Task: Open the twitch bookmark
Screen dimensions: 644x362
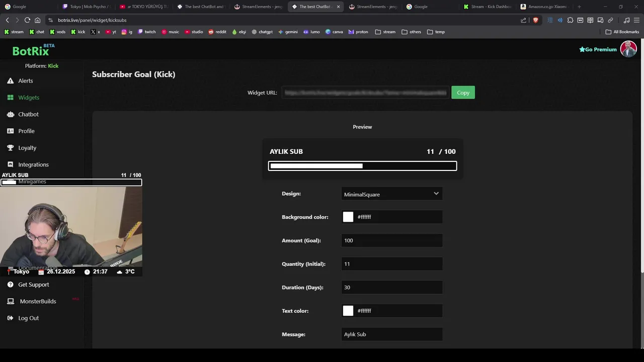Action: click(147, 32)
